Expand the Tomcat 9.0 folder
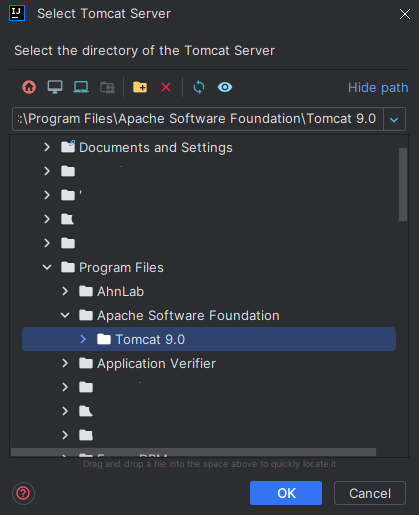The height and width of the screenshot is (515, 419). (x=83, y=339)
